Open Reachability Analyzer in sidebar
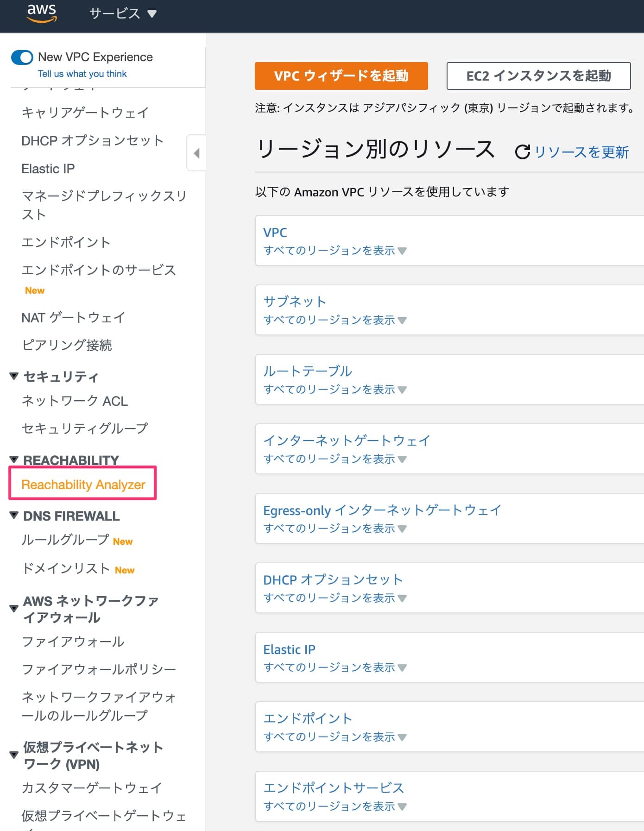Image resolution: width=644 pixels, height=831 pixels. pyautogui.click(x=83, y=485)
